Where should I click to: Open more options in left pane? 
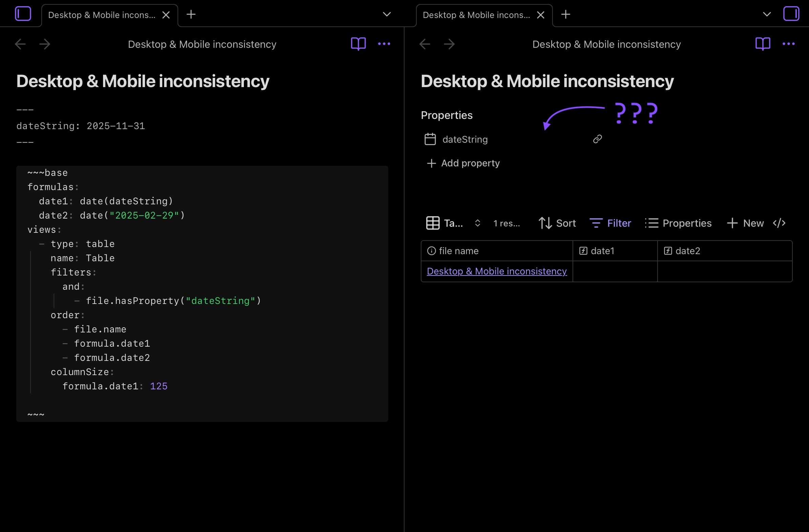(384, 44)
